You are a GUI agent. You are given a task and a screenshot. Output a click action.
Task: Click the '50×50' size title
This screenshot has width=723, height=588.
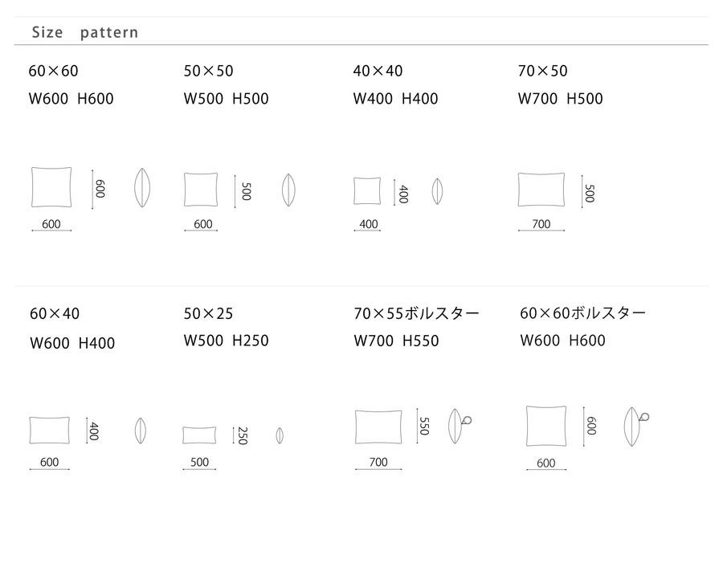(x=208, y=71)
